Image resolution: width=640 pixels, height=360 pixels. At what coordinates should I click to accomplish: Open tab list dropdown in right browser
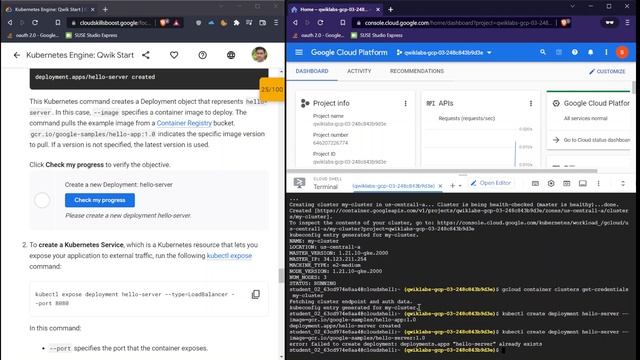pos(572,7)
